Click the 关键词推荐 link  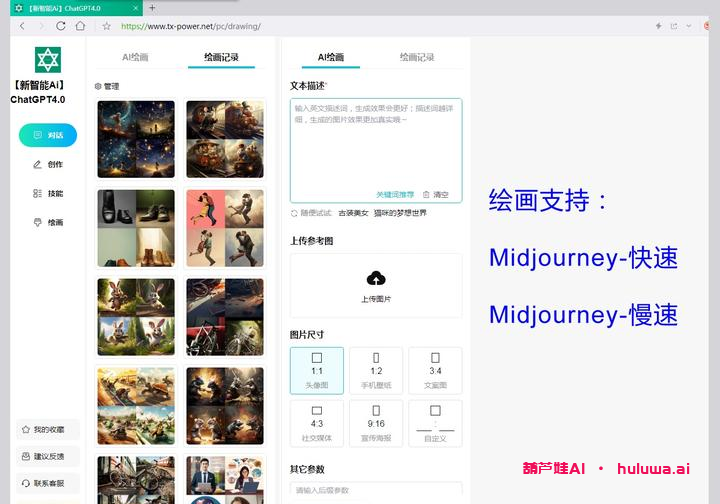pyautogui.click(x=395, y=195)
